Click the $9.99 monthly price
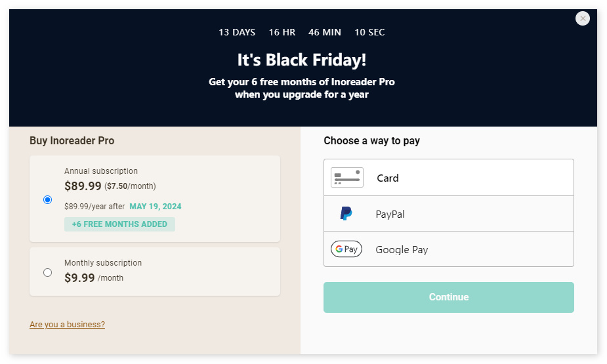The image size is (607, 364). [x=79, y=277]
